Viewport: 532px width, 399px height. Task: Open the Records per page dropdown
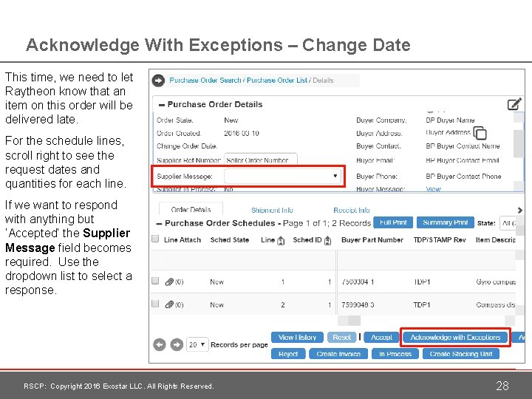[x=197, y=345]
